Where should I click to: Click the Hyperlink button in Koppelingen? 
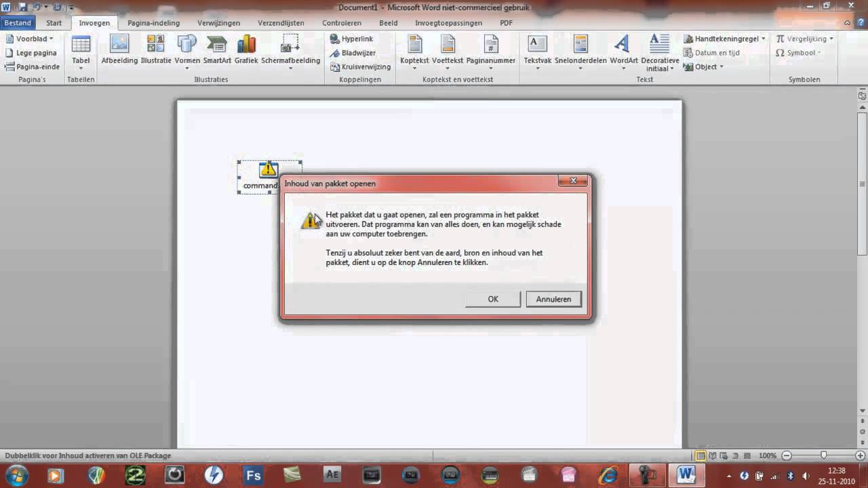[x=352, y=39]
